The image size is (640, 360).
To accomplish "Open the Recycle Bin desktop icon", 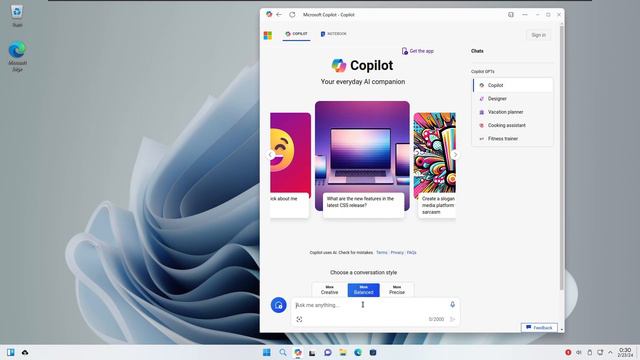I will (x=17, y=16).
